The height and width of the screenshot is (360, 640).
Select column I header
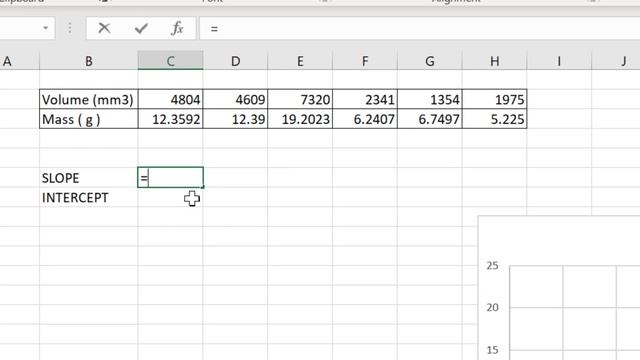[559, 61]
